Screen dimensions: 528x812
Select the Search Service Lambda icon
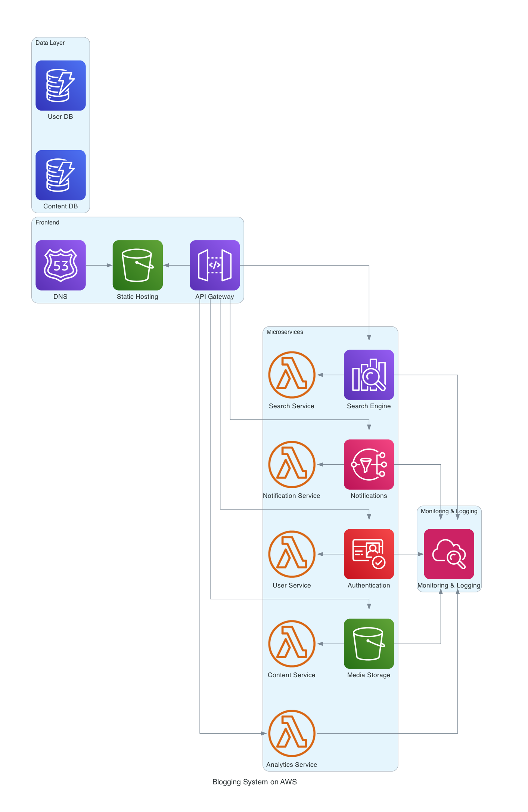[292, 375]
